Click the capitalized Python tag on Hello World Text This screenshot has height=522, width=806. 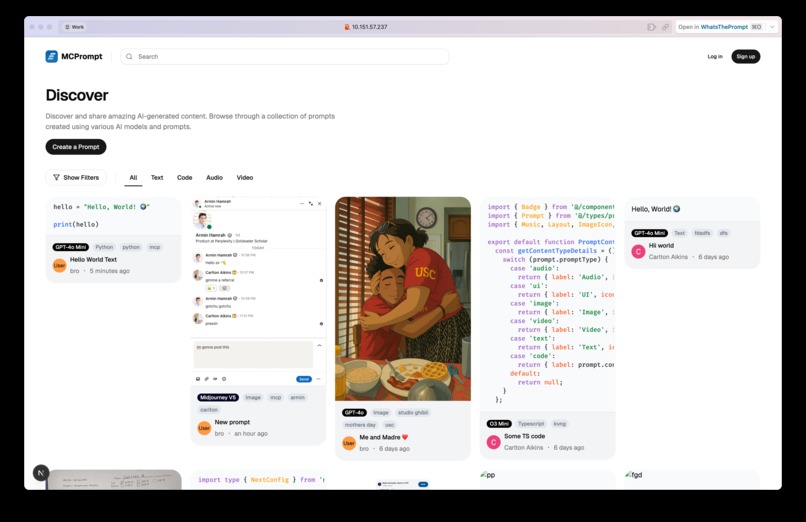[104, 247]
